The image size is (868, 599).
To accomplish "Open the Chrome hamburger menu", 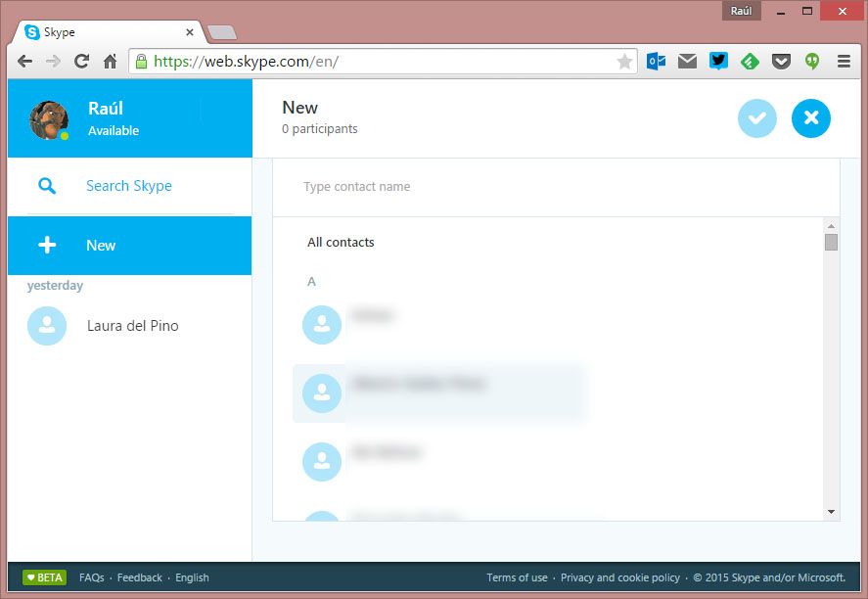I will point(844,61).
